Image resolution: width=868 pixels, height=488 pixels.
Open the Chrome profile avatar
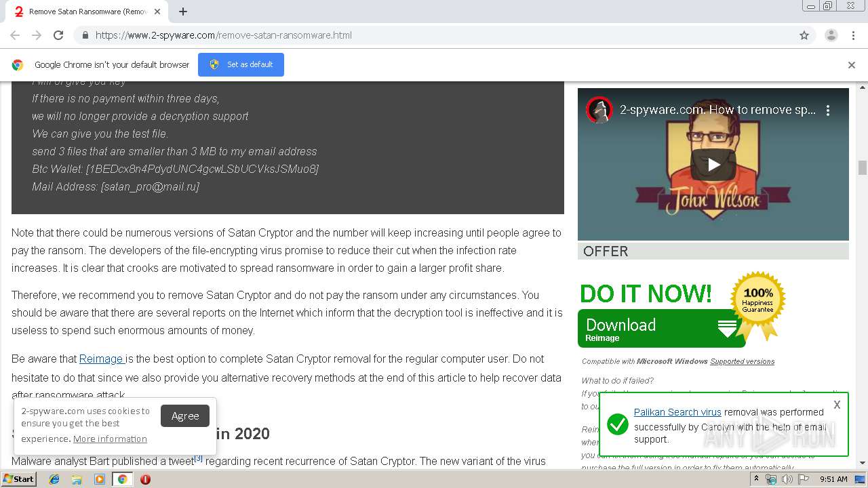831,35
